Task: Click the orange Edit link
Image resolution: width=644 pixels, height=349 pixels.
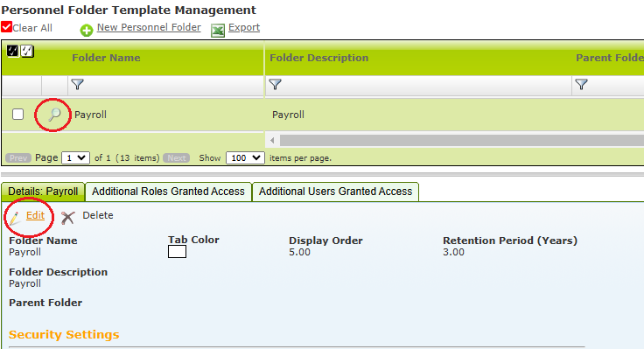Action: coord(35,215)
